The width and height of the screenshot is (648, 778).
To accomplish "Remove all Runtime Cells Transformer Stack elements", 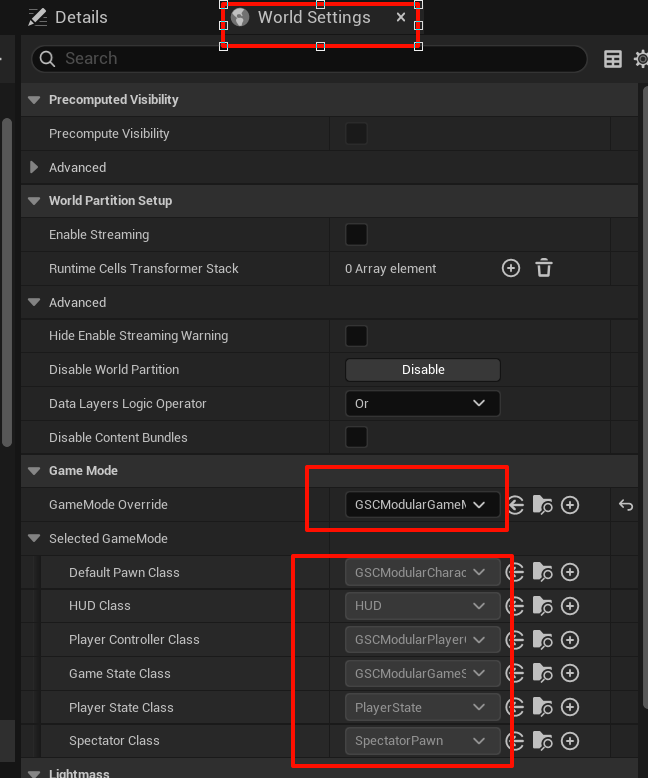I will coord(544,268).
